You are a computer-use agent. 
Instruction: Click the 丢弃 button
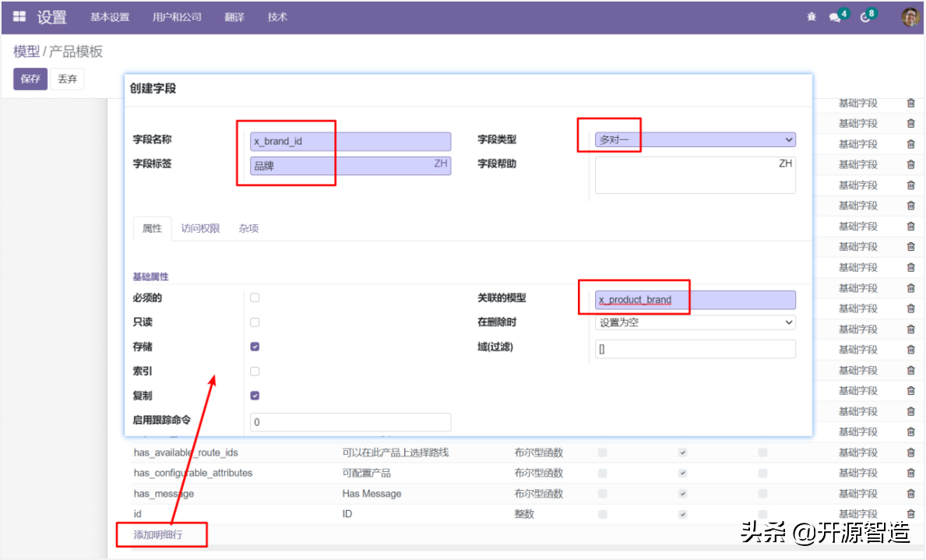[x=67, y=79]
